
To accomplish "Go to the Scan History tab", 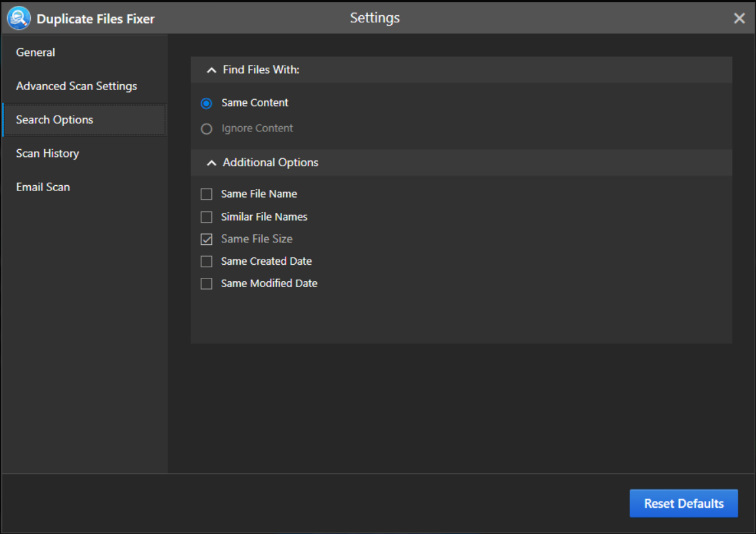I will [47, 153].
